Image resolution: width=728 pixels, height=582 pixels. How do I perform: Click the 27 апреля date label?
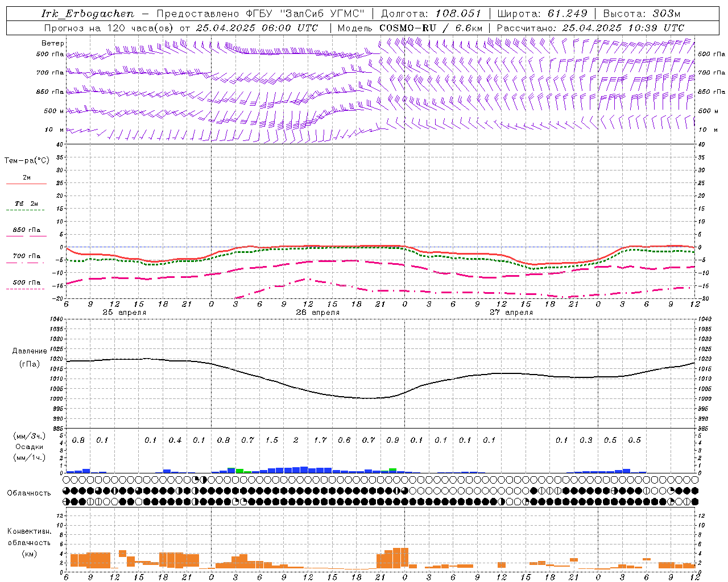[511, 313]
